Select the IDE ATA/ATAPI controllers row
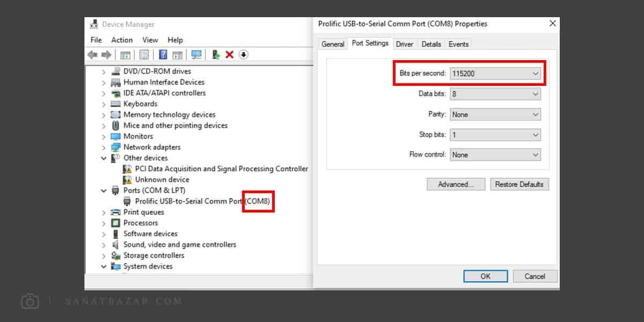644x322 pixels. coord(164,93)
